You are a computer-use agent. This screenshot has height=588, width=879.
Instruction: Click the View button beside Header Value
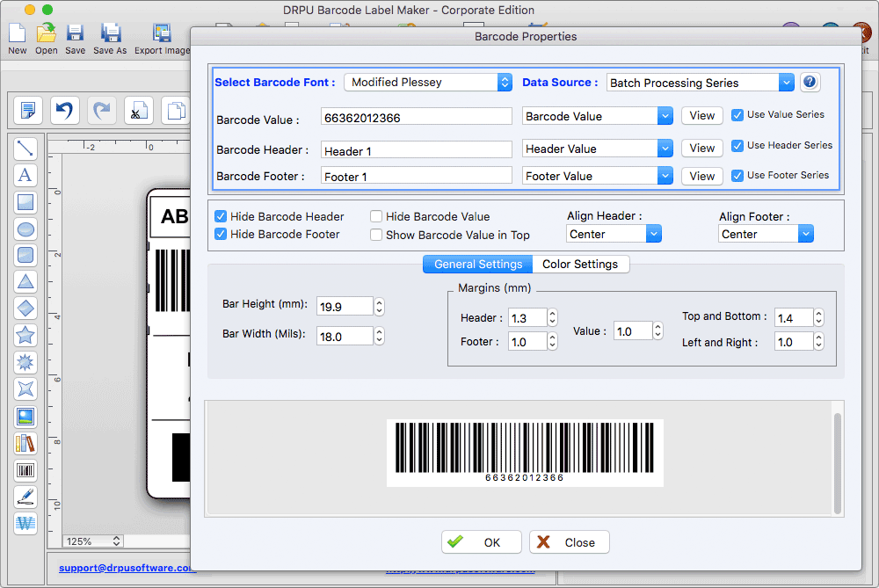[701, 148]
